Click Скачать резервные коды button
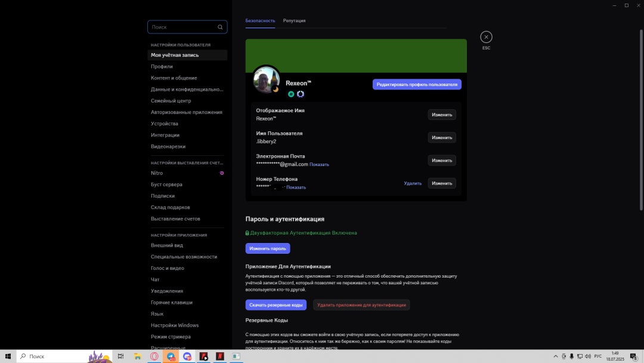The width and height of the screenshot is (644, 363). pyautogui.click(x=276, y=305)
